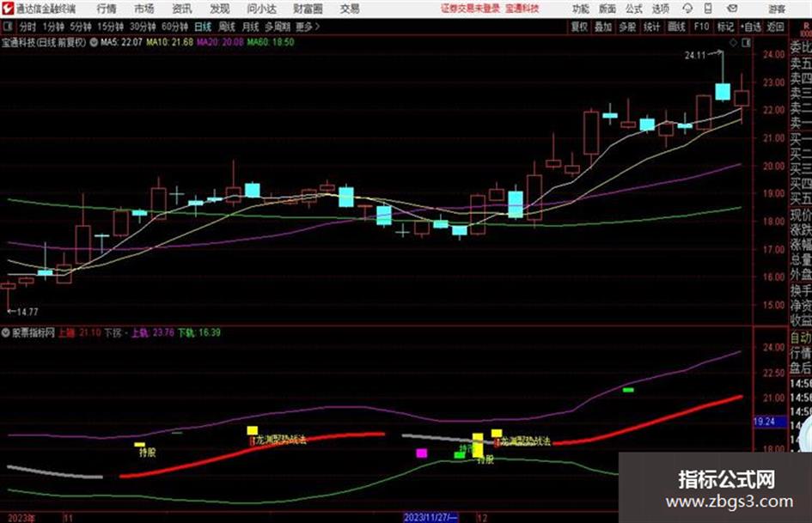Click the 游客 guest account label

(777, 9)
